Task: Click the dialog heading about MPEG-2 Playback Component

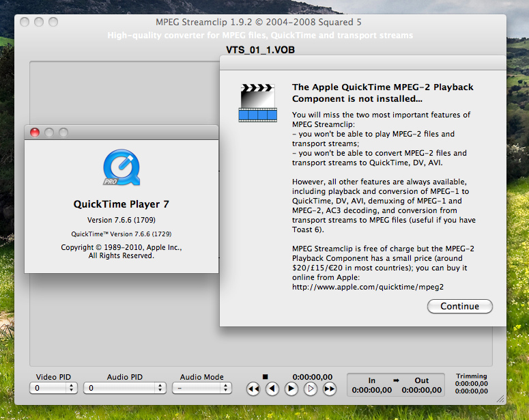Action: click(x=382, y=93)
